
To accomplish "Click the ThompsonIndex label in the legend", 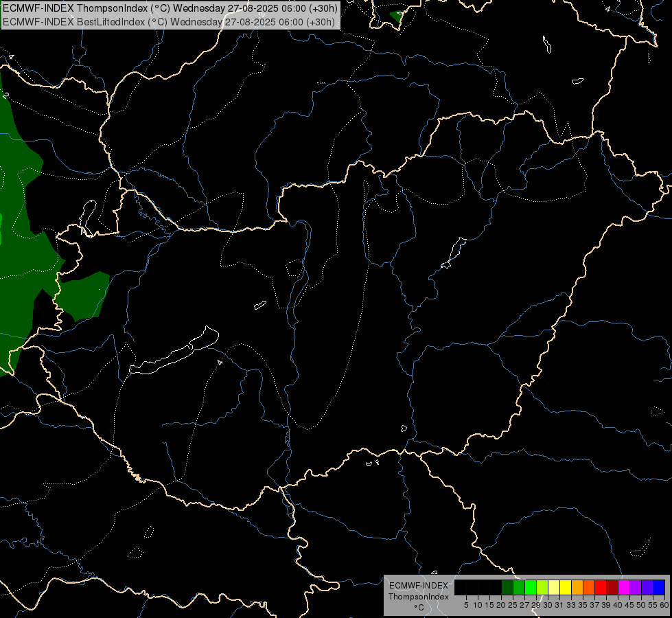I will coord(418,597).
